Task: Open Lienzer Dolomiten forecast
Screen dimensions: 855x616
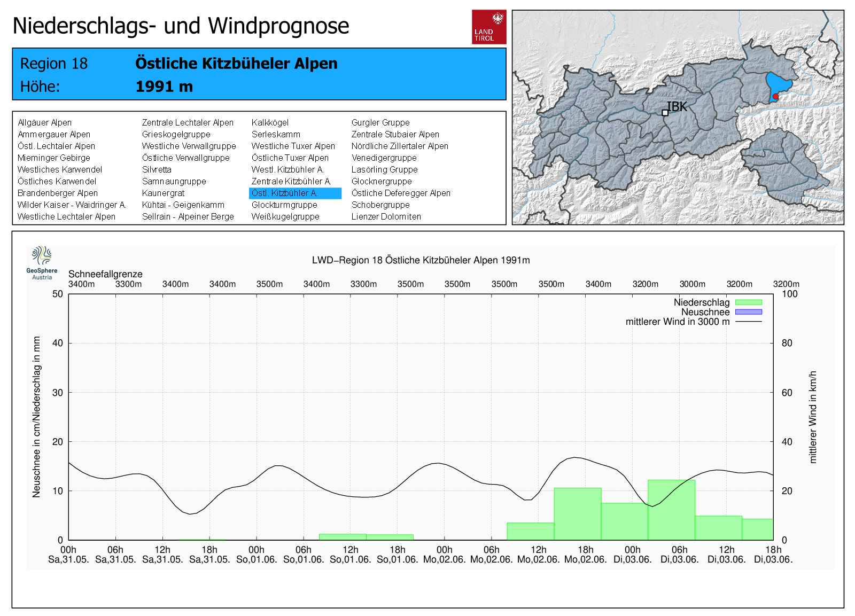Action: (x=386, y=217)
